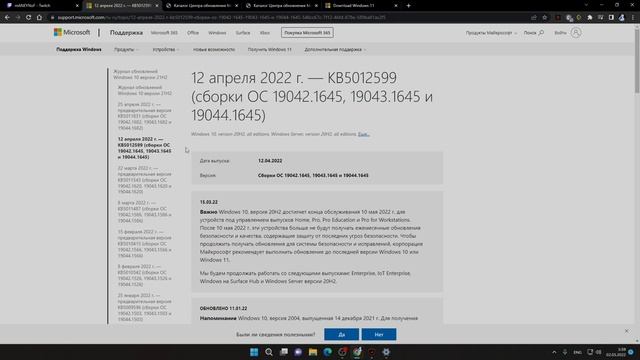The height and width of the screenshot is (360, 640).
Task: Select sidebar entry 12 апреля 2022 KB5012599
Action: pos(145,148)
